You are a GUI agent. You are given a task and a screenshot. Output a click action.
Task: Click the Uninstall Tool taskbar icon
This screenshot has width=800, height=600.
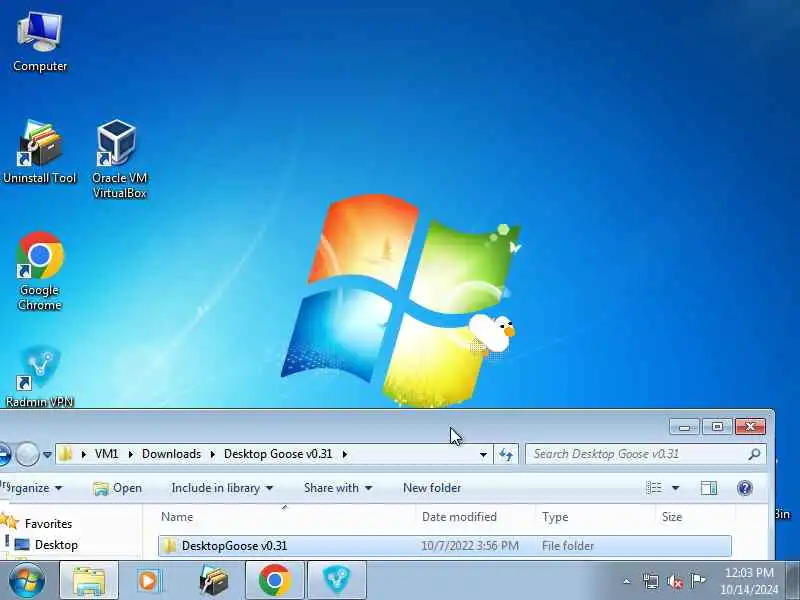coord(213,580)
